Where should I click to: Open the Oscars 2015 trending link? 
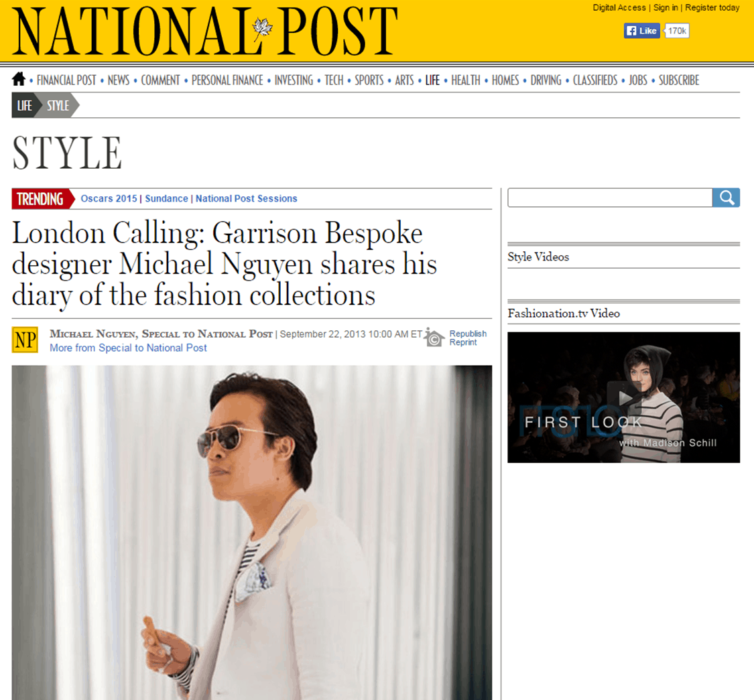109,198
